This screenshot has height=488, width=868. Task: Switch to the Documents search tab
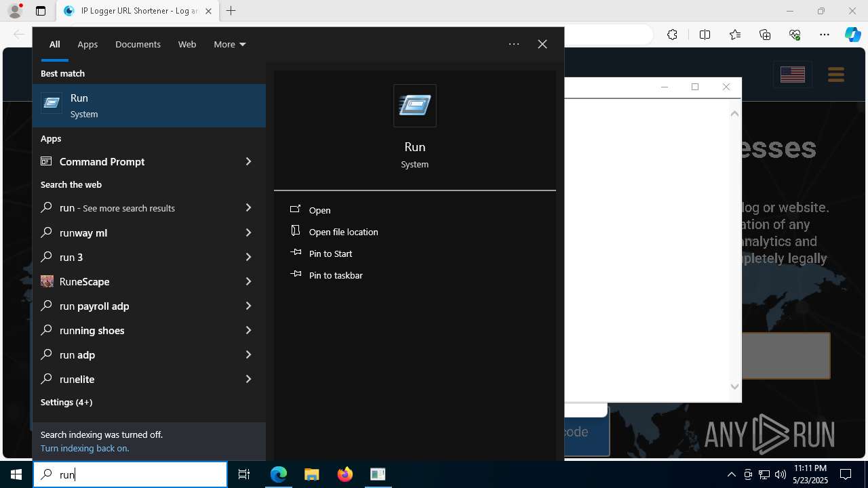point(138,44)
